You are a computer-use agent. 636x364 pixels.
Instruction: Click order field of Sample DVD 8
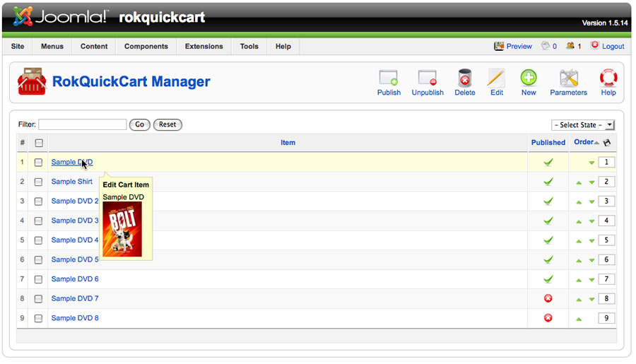606,318
